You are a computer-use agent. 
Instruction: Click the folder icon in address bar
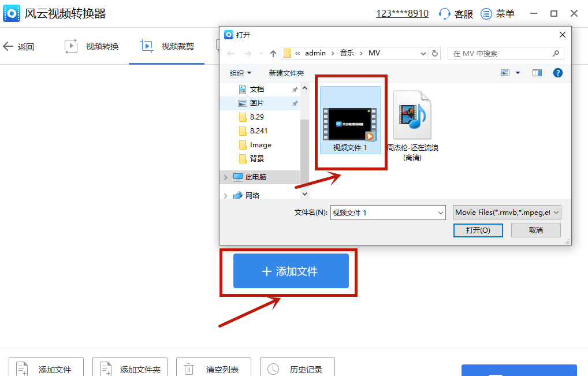click(287, 53)
